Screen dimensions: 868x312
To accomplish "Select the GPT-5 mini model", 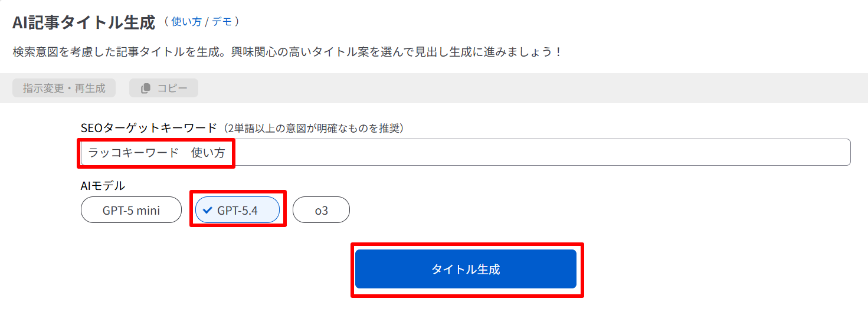I will pos(131,210).
